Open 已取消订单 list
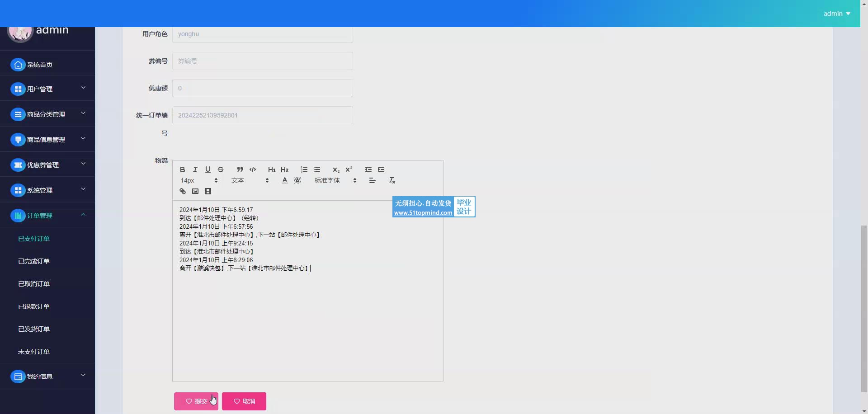 click(x=34, y=284)
